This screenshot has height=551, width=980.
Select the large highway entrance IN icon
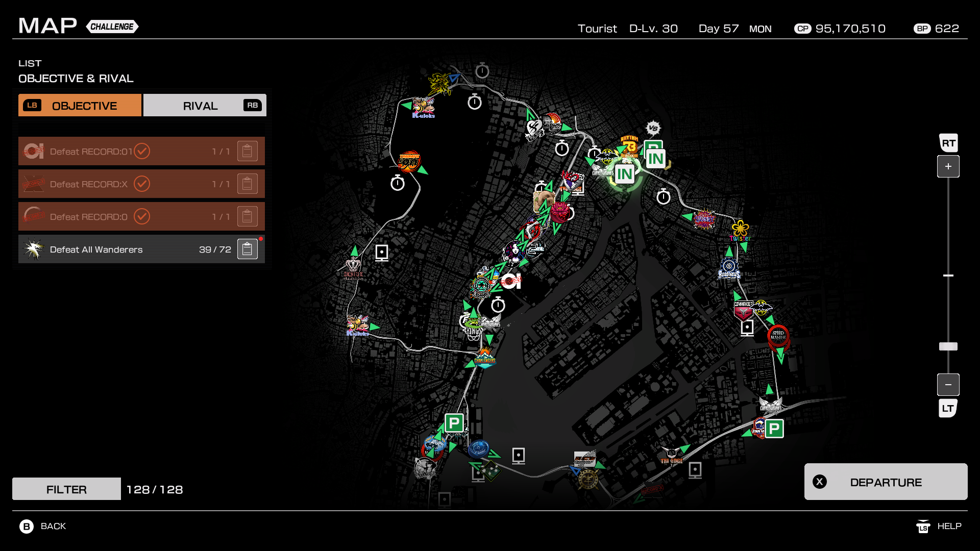click(625, 174)
